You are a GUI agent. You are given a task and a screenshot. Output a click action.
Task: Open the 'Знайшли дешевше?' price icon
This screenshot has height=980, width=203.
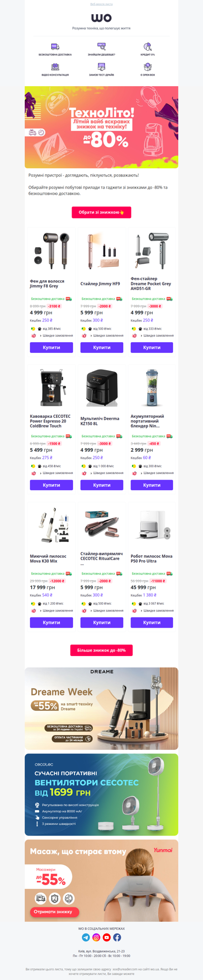pyautogui.click(x=101, y=46)
